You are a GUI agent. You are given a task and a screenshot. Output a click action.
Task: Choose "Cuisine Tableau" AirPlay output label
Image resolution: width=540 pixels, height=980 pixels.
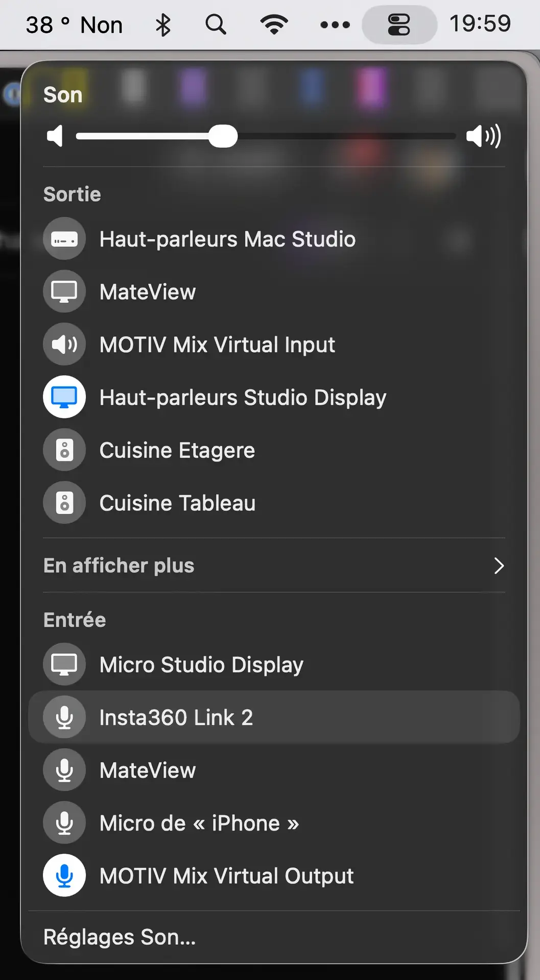(177, 503)
